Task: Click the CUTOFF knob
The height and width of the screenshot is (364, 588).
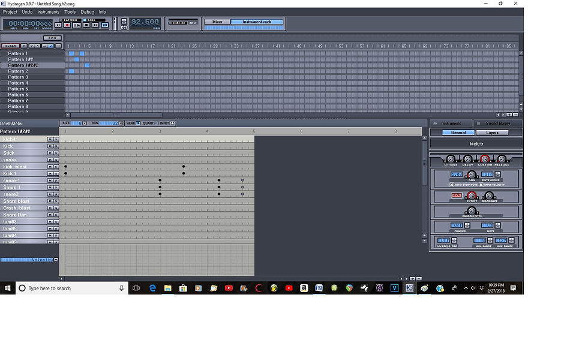Action: click(x=472, y=195)
